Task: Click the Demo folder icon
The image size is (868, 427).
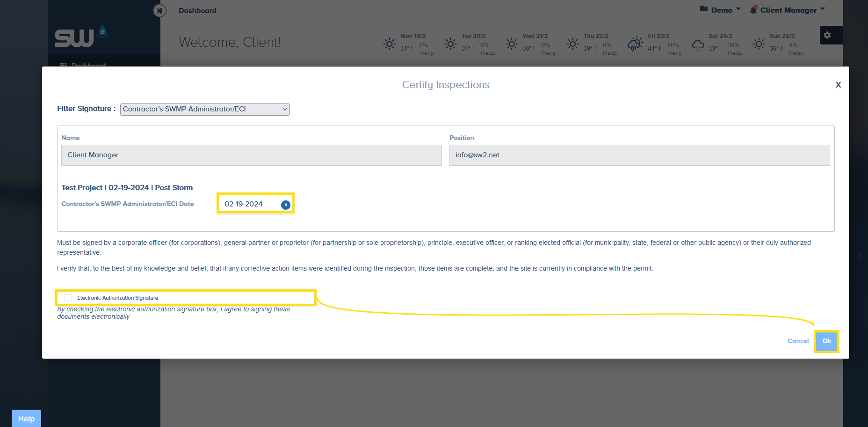Action: tap(703, 9)
